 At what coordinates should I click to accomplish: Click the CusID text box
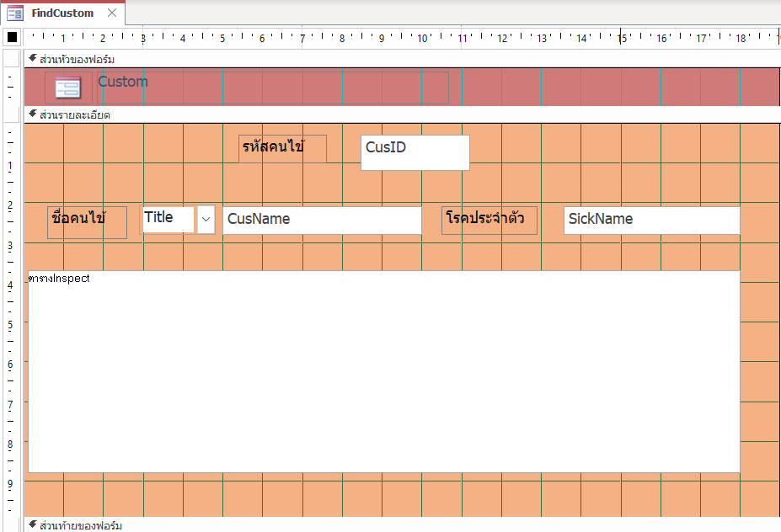click(415, 152)
